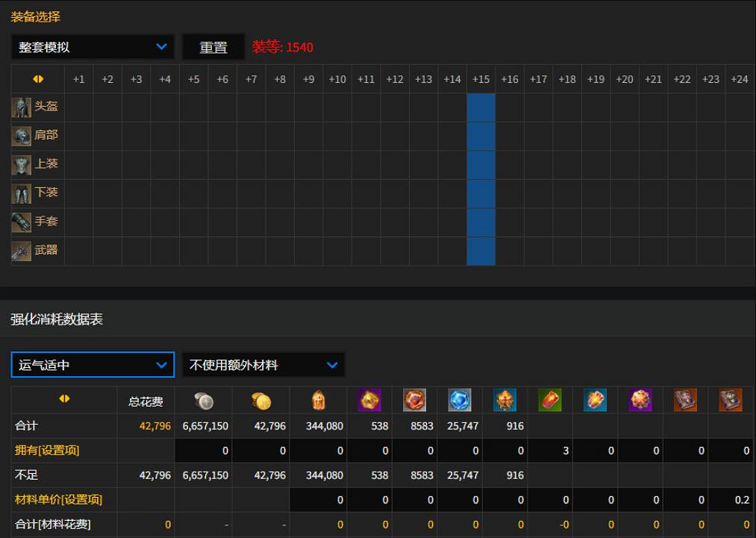The width and height of the screenshot is (756, 538).
Task: Select the blue gem material column icon
Action: [x=460, y=400]
